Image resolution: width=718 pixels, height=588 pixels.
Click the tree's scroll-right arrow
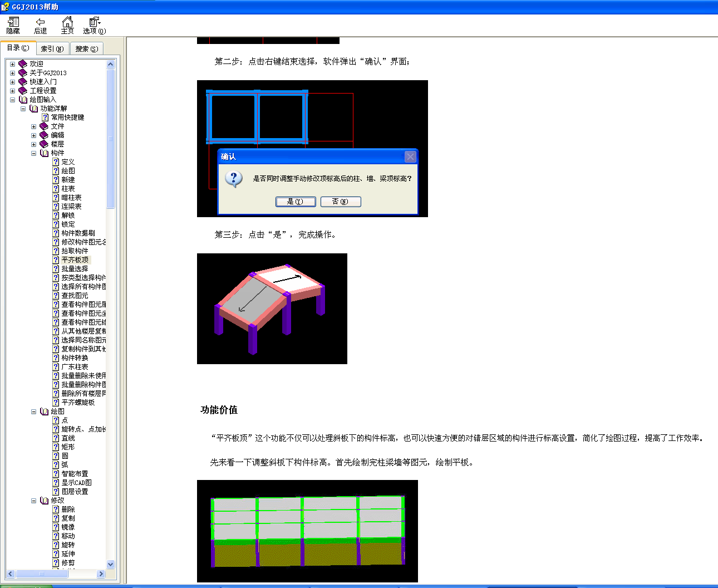tap(101, 574)
